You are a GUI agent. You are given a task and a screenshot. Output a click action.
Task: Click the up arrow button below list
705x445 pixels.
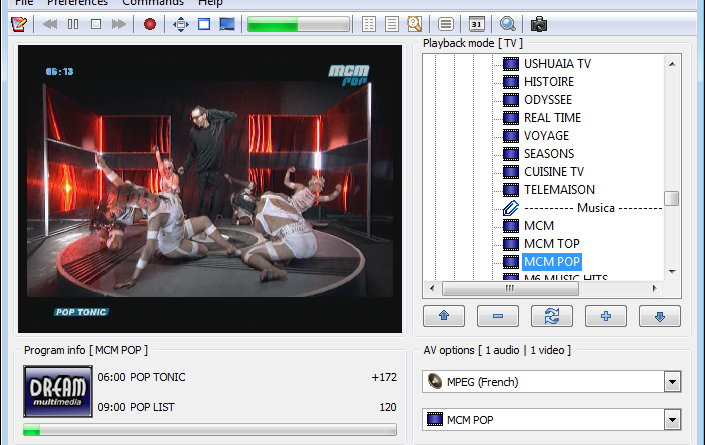[x=444, y=316]
